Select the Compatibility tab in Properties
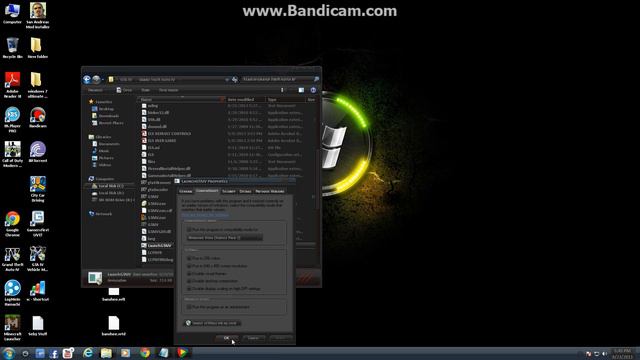Screen dimensions: 640x360 [x=207, y=191]
